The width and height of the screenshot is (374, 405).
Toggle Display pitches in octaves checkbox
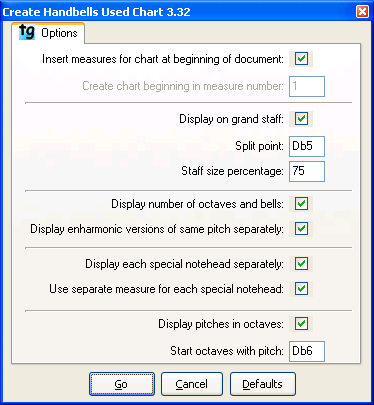[301, 324]
